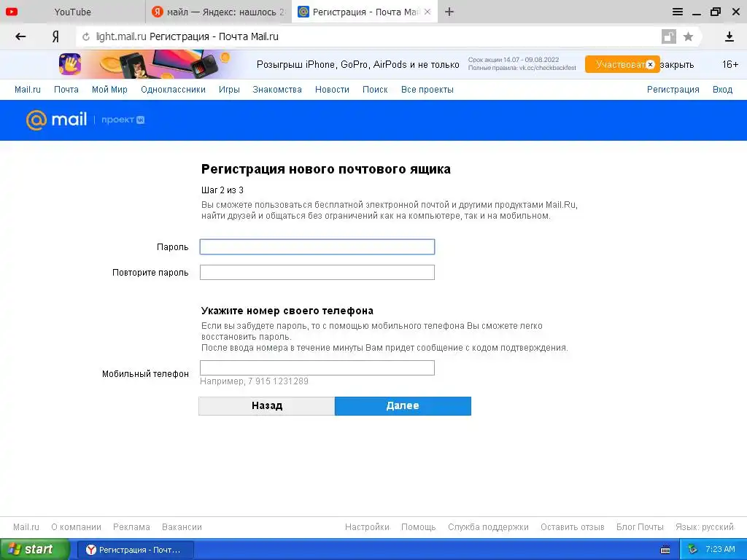Image resolution: width=747 pixels, height=560 pixels.
Task: Open Игры navigation link
Action: (x=229, y=90)
